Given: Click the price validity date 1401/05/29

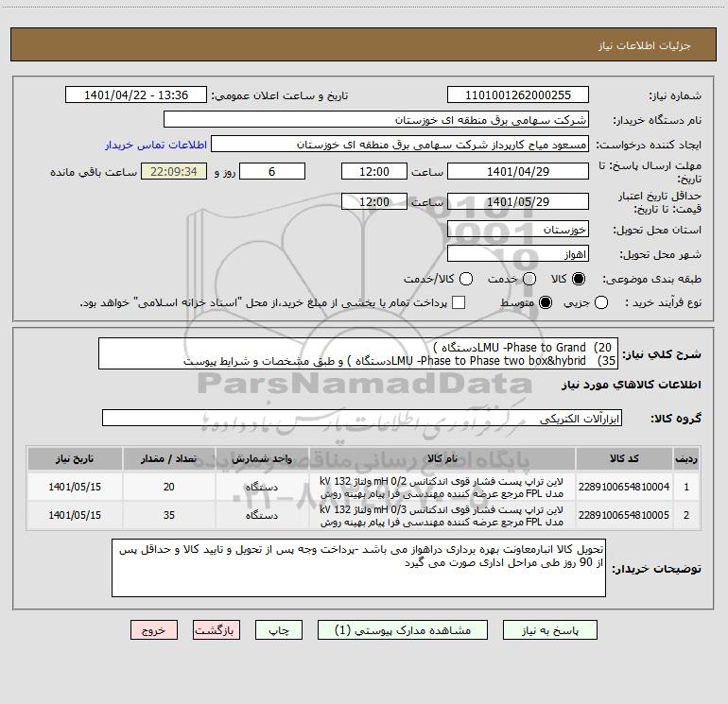Looking at the screenshot, I should [518, 201].
